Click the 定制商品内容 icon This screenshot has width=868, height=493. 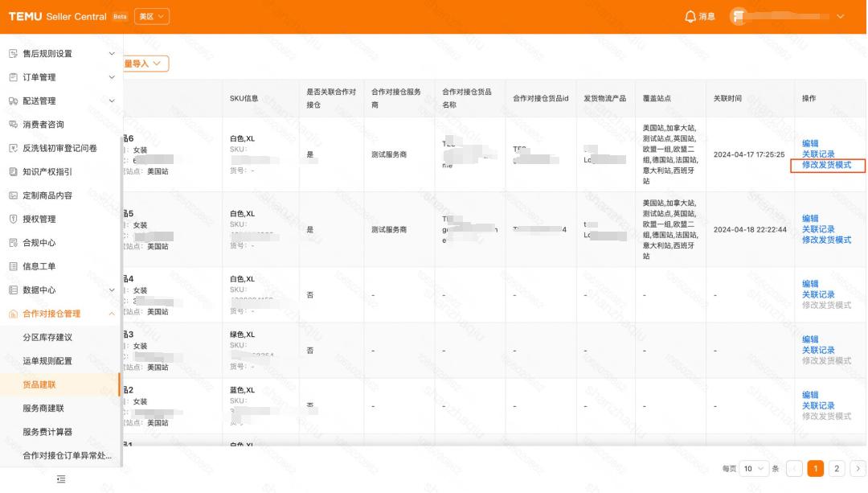14,195
